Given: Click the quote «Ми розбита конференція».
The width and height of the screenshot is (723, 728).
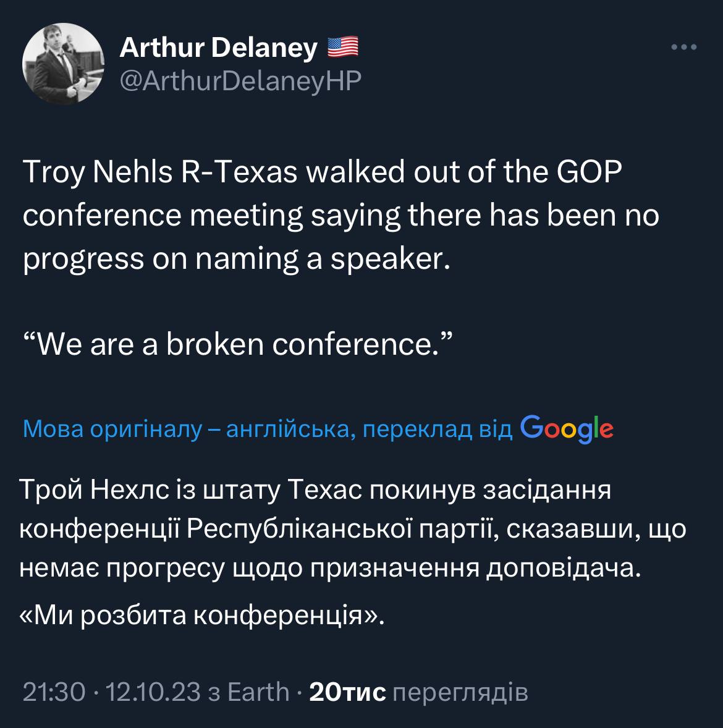Looking at the screenshot, I should [x=202, y=614].
